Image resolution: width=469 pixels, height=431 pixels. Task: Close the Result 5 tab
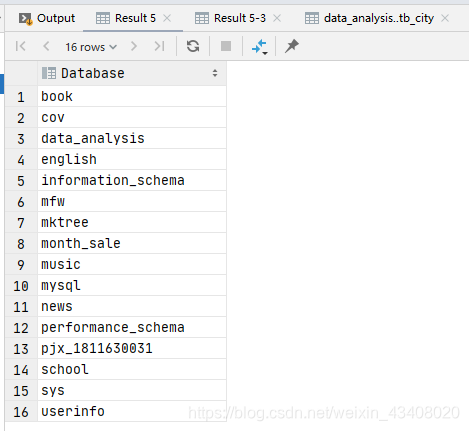tap(167, 18)
